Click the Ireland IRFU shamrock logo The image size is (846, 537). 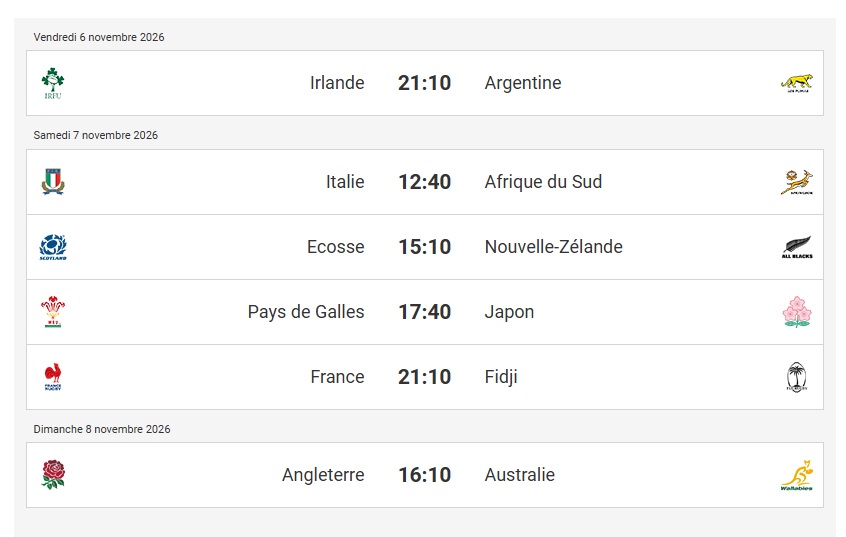click(53, 83)
